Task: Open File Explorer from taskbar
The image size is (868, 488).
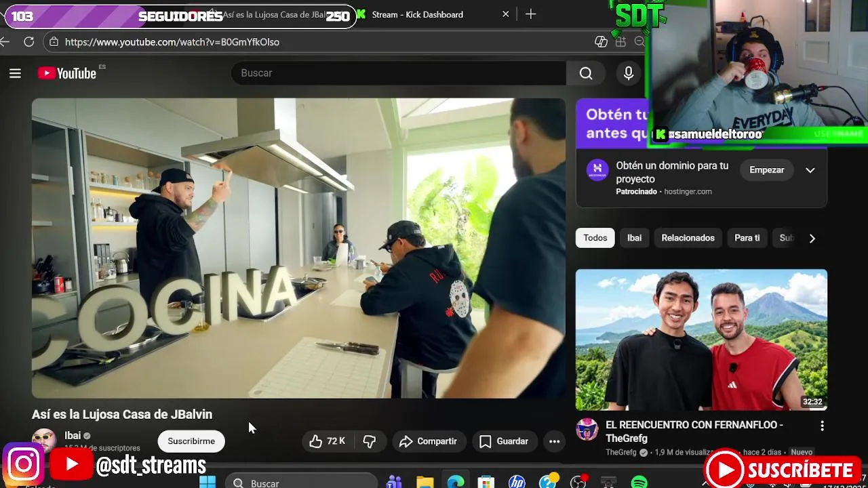Action: (x=425, y=483)
